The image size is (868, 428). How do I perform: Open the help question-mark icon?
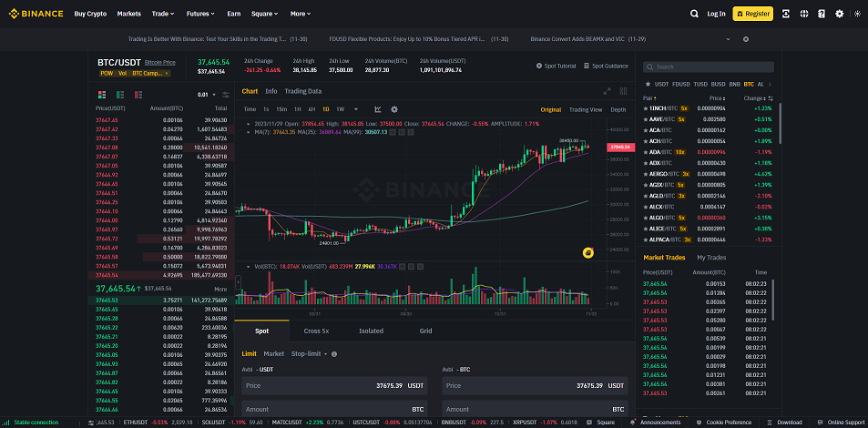click(x=822, y=14)
